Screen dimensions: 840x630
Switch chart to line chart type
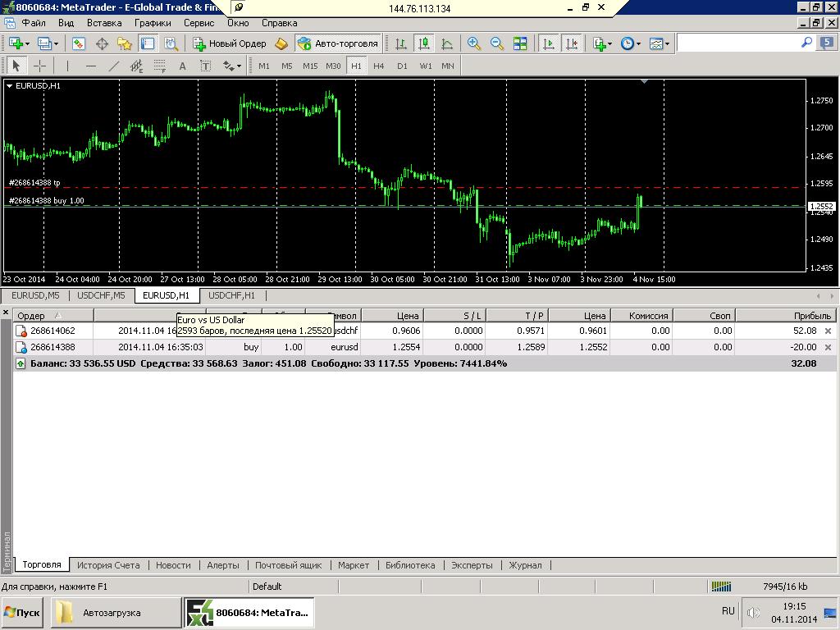point(447,43)
